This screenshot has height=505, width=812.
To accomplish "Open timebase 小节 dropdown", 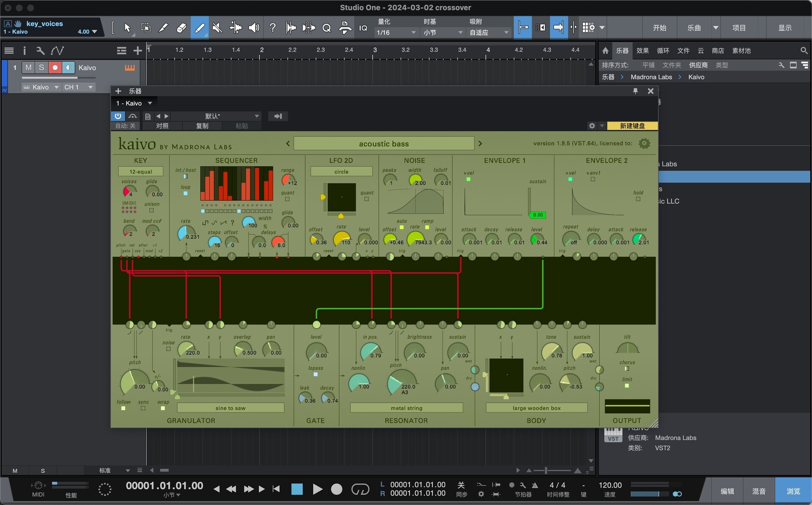I will pyautogui.click(x=442, y=33).
